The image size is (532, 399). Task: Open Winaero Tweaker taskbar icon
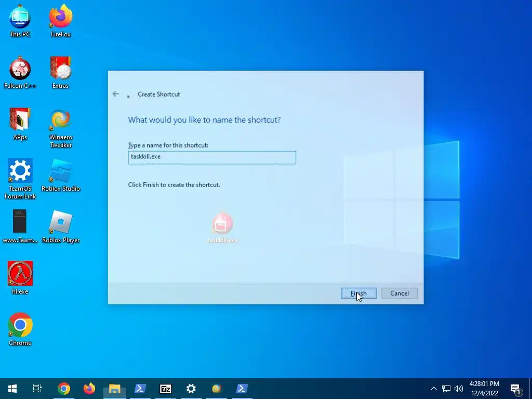pos(217,389)
